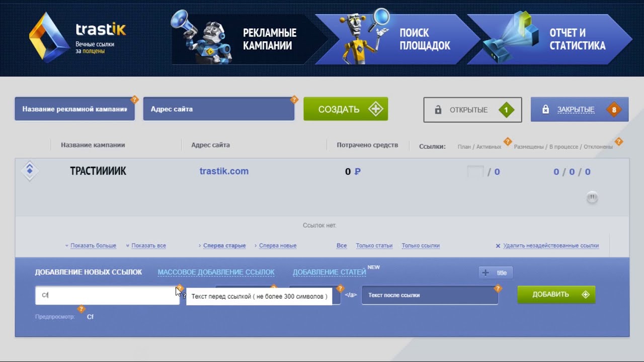Click help icon on campaign name field
Image resolution: width=644 pixels, height=362 pixels.
(134, 100)
